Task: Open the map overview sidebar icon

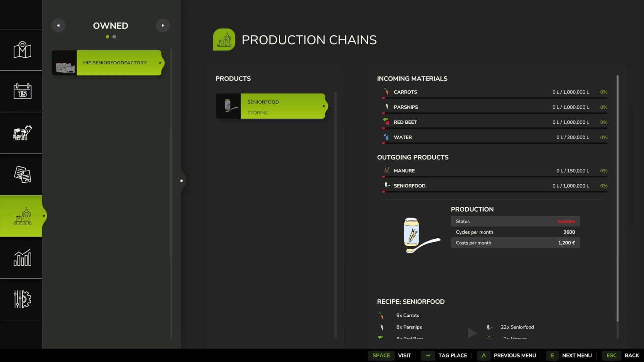Action: click(22, 50)
